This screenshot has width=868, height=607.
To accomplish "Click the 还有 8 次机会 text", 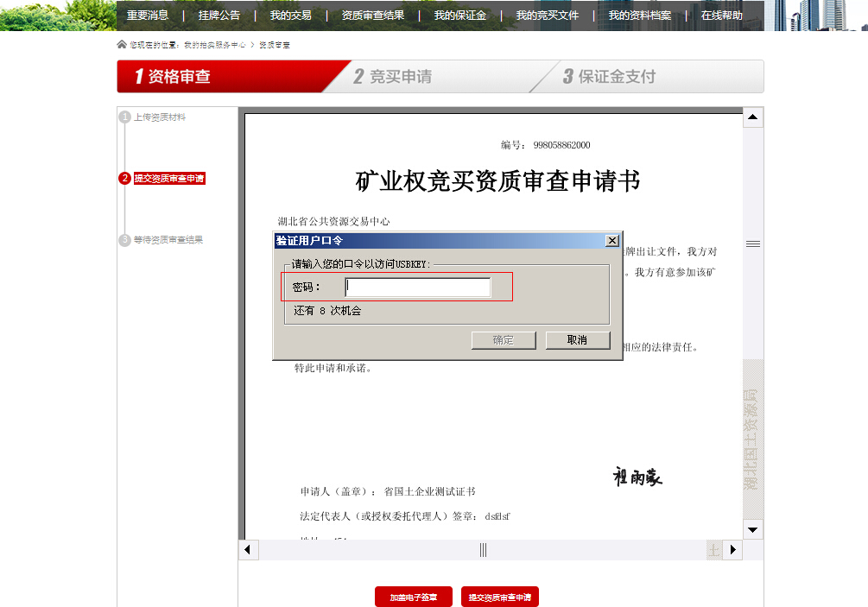I will coord(327,311).
